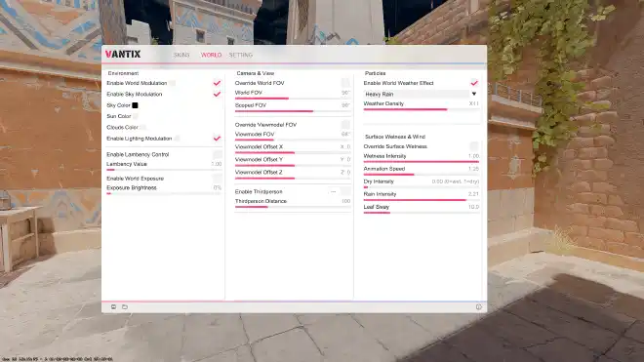Adjust the Viewmodel Offset Z slider

click(x=293, y=179)
